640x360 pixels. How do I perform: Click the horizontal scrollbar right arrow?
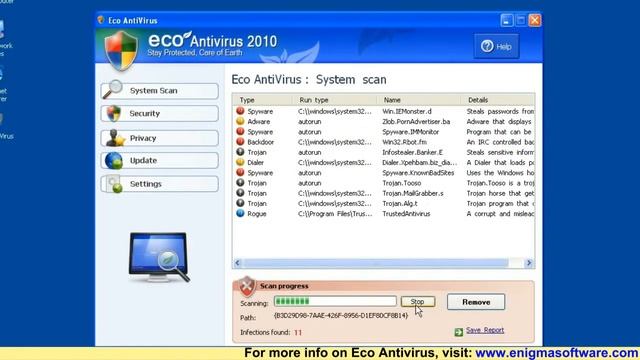point(529,263)
